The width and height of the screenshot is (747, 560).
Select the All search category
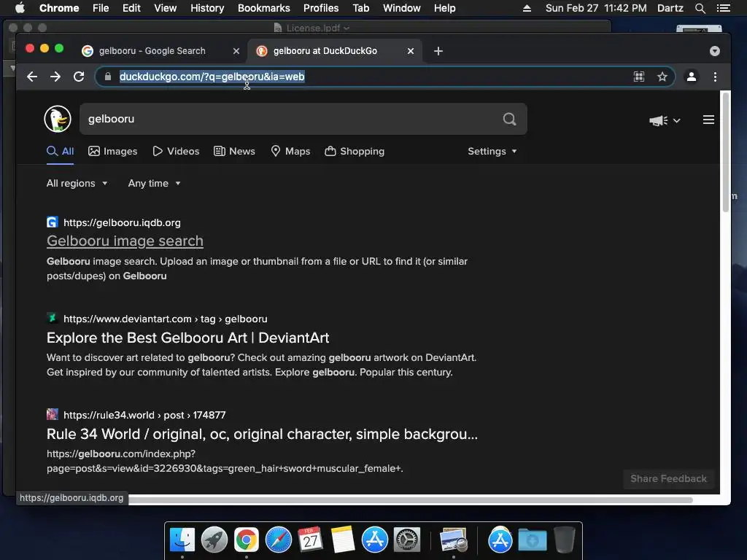(x=60, y=152)
